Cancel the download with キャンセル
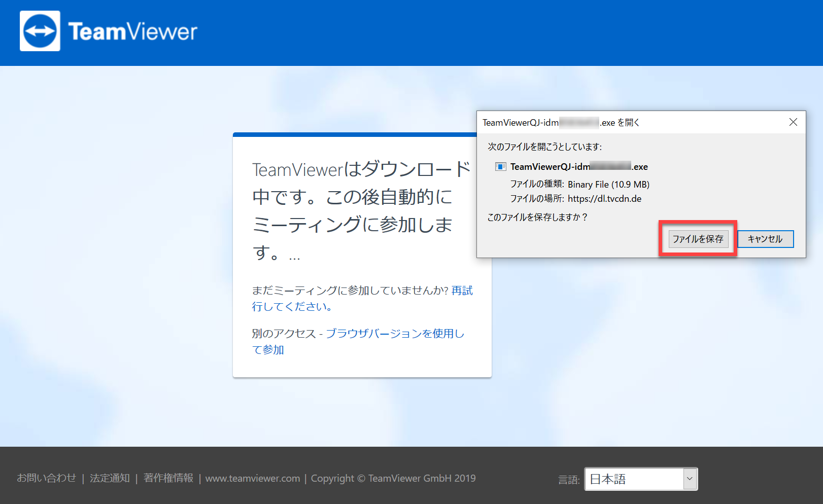823x504 pixels. 765,239
